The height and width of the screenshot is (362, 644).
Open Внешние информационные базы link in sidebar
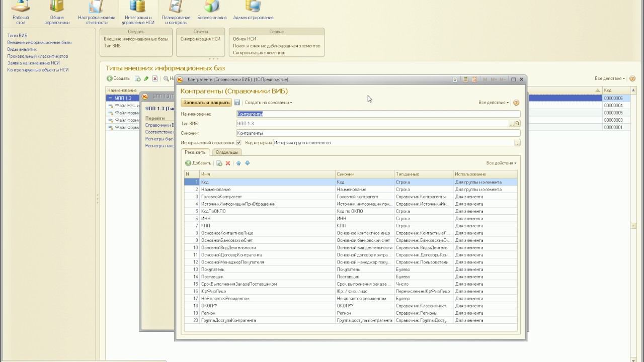click(x=39, y=43)
